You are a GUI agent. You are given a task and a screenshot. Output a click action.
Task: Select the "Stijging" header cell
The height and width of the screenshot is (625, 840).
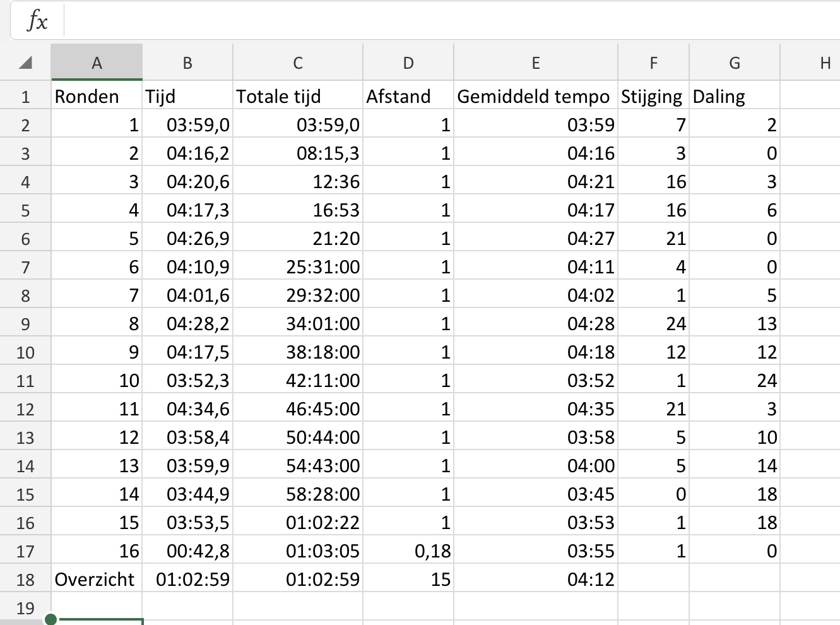pyautogui.click(x=653, y=97)
